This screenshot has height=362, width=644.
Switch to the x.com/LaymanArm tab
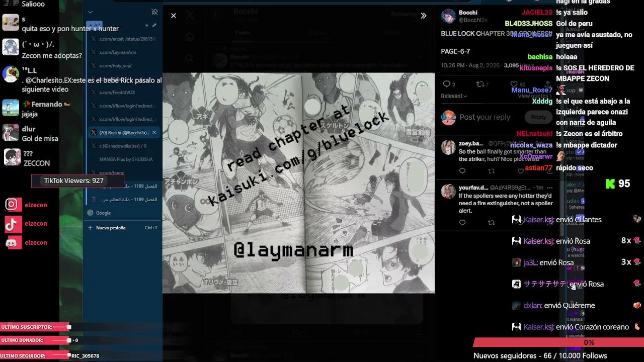[x=124, y=52]
